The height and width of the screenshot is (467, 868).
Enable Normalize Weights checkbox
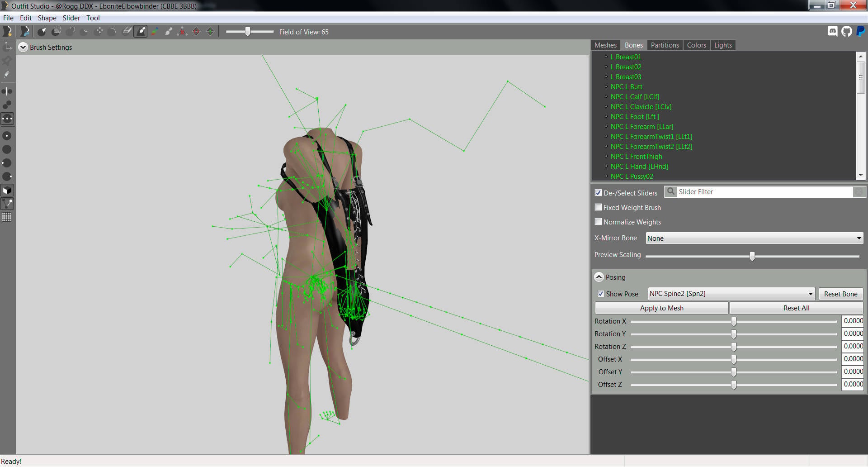598,222
